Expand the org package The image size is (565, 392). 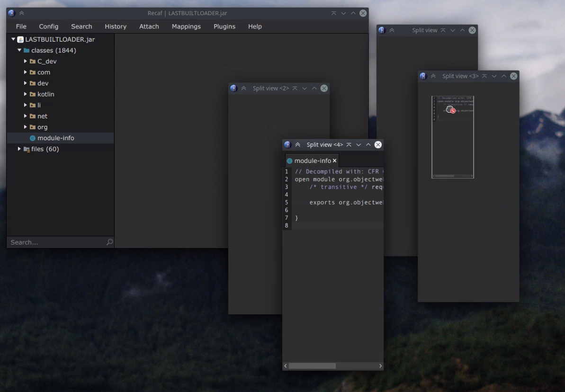(x=25, y=127)
